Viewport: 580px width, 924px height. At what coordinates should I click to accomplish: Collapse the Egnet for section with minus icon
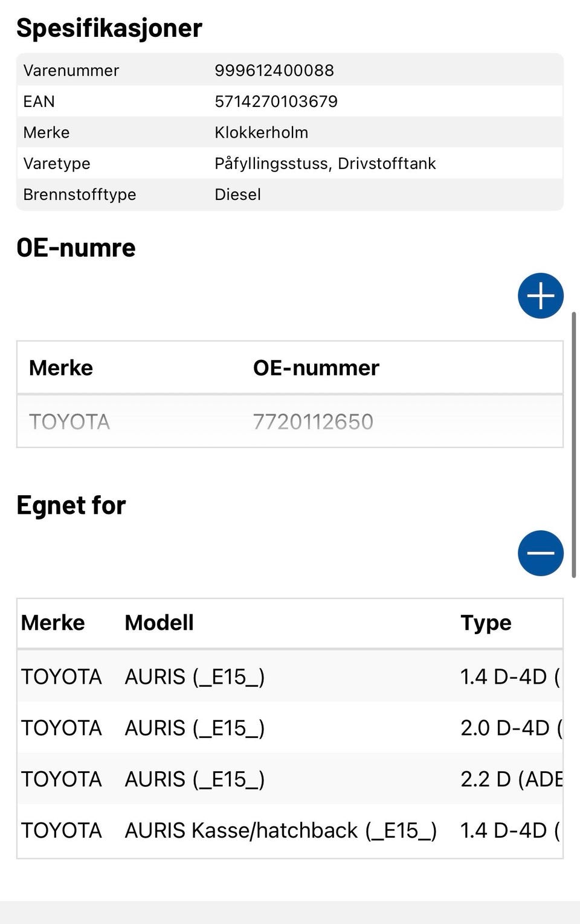540,553
